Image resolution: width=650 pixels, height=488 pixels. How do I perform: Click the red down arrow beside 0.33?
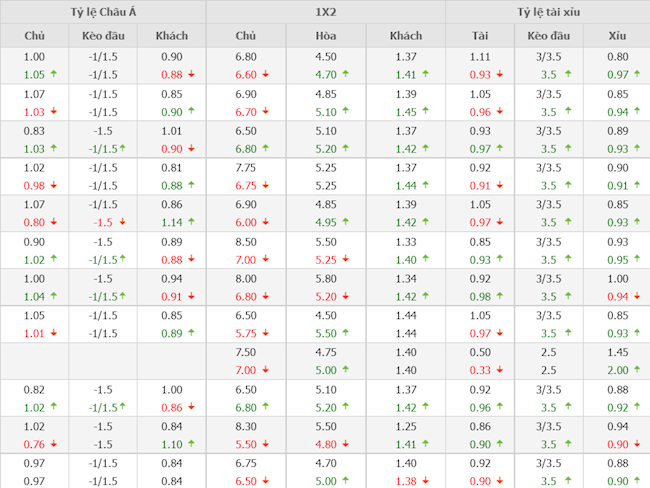500,370
